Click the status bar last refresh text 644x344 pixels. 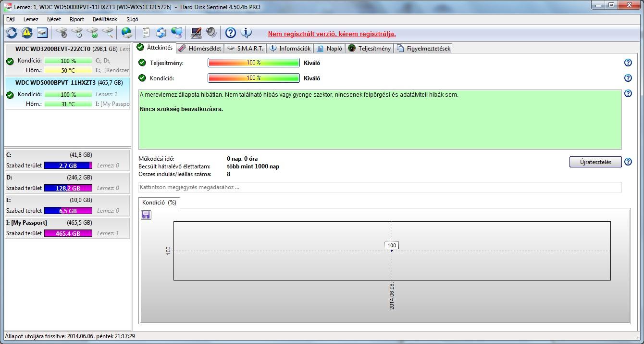pos(70,336)
